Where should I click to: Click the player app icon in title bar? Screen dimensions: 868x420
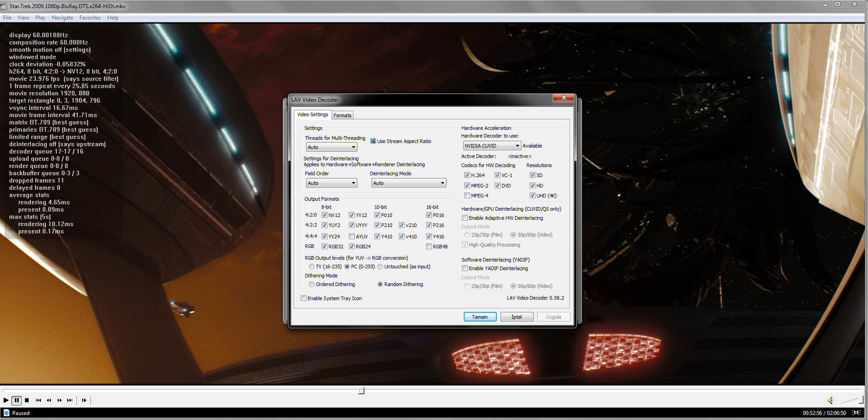coord(4,6)
